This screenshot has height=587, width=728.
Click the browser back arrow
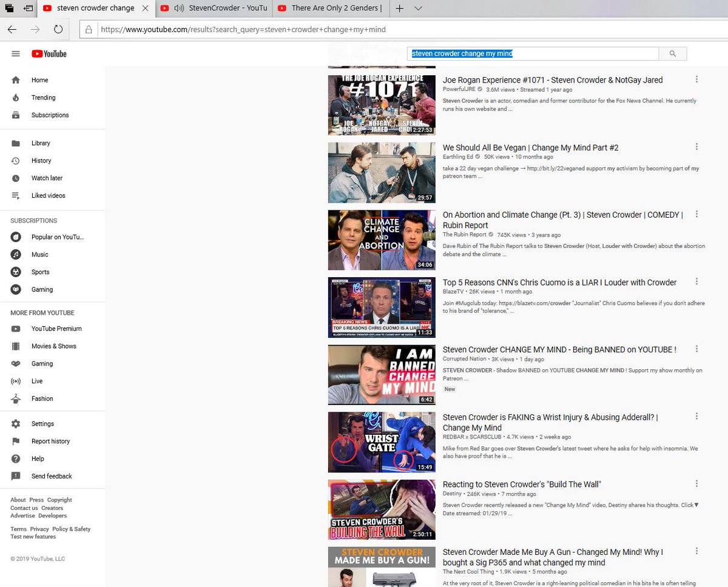(12, 29)
